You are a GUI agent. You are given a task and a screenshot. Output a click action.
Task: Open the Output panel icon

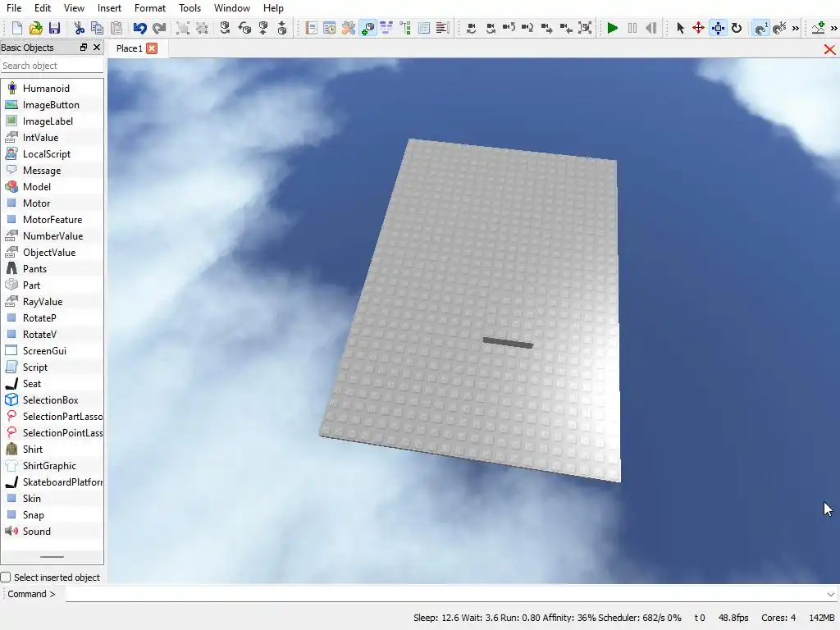(x=442, y=28)
